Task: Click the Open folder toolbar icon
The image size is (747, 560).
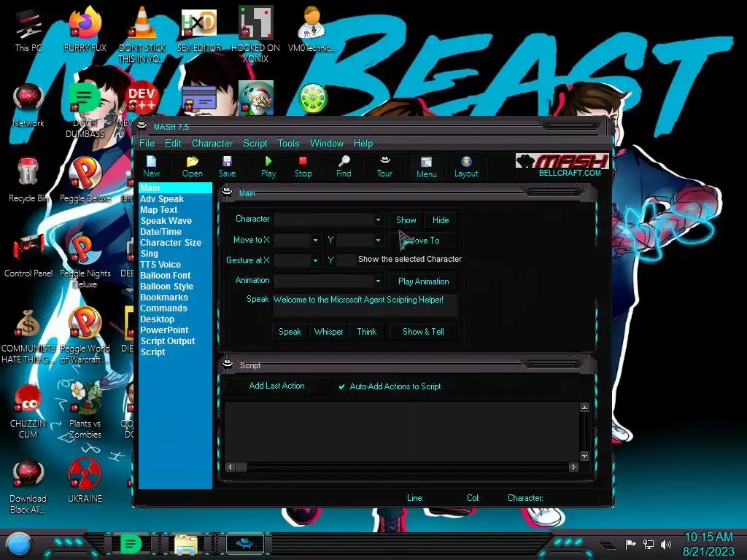Action: (x=192, y=167)
